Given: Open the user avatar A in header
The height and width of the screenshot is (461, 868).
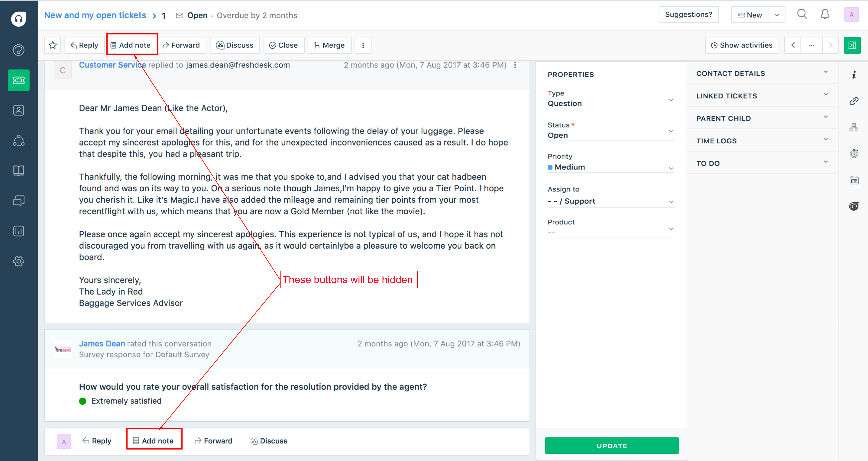Looking at the screenshot, I should 852,15.
